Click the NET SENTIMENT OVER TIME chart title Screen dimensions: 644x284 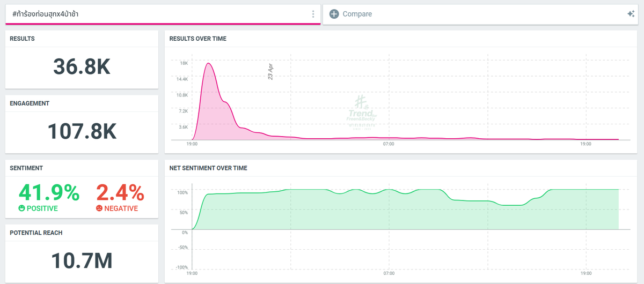point(208,168)
